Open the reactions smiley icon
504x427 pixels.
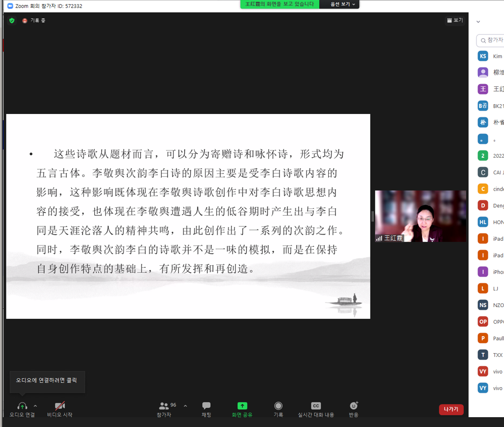click(354, 406)
